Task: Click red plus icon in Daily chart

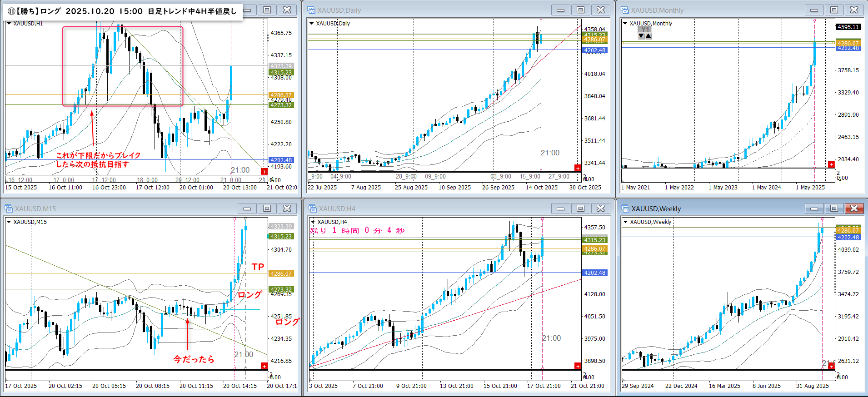Action: [x=578, y=168]
